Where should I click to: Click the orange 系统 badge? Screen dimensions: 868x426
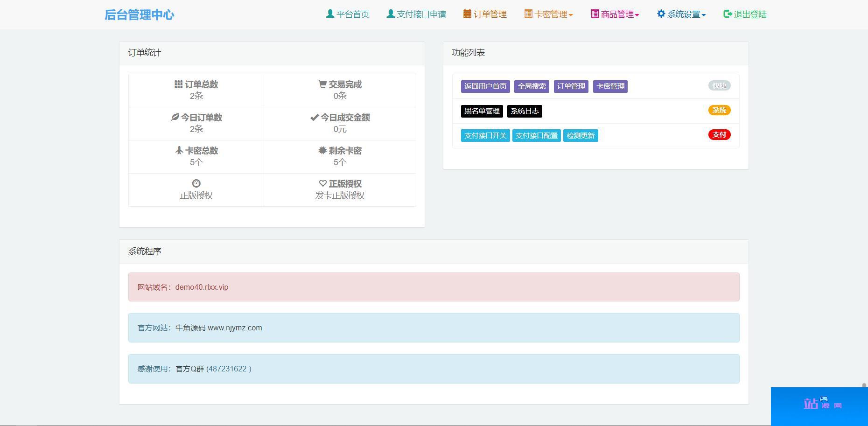tap(720, 110)
